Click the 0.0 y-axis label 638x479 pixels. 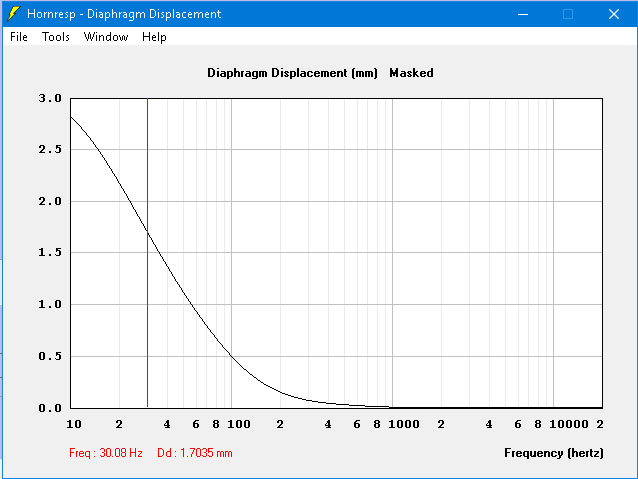pos(50,408)
